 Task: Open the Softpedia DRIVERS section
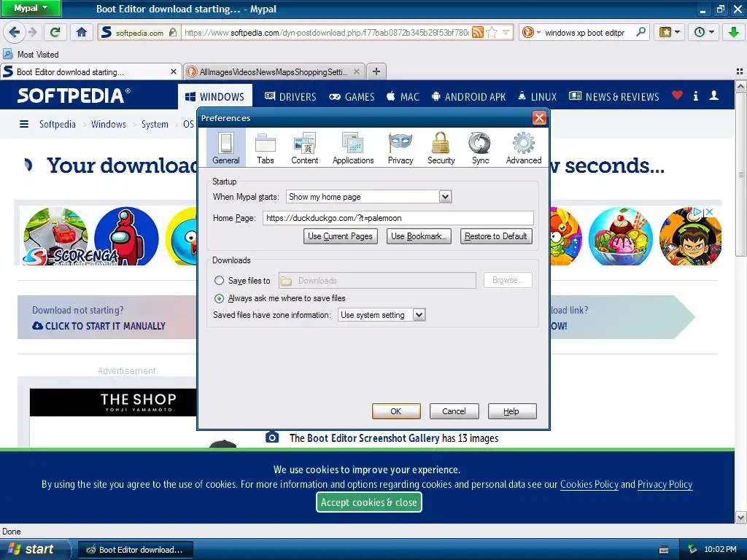tap(290, 97)
